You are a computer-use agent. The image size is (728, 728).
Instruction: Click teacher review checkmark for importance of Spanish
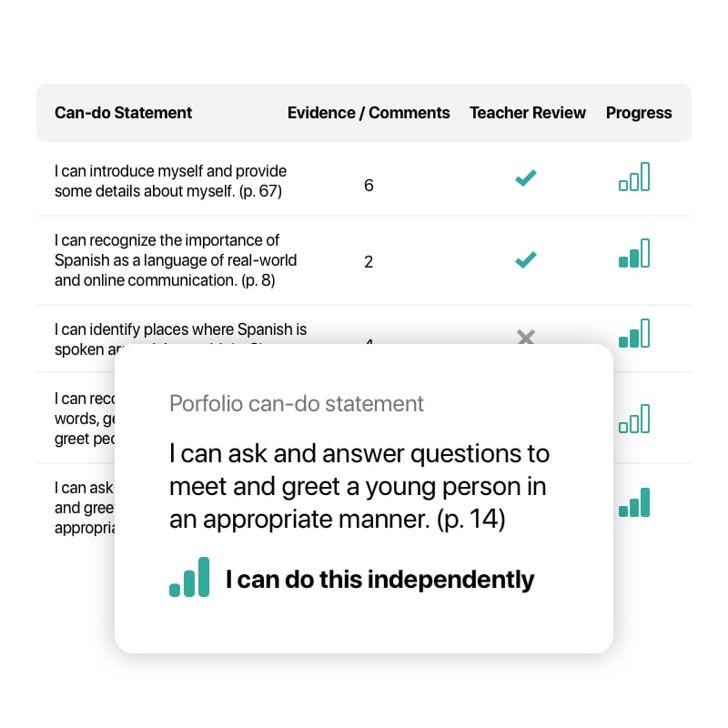tap(526, 259)
